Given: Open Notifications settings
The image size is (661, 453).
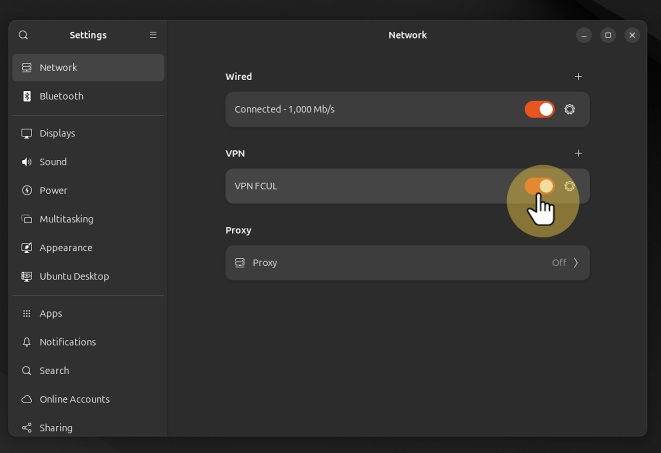Looking at the screenshot, I should pos(88,342).
